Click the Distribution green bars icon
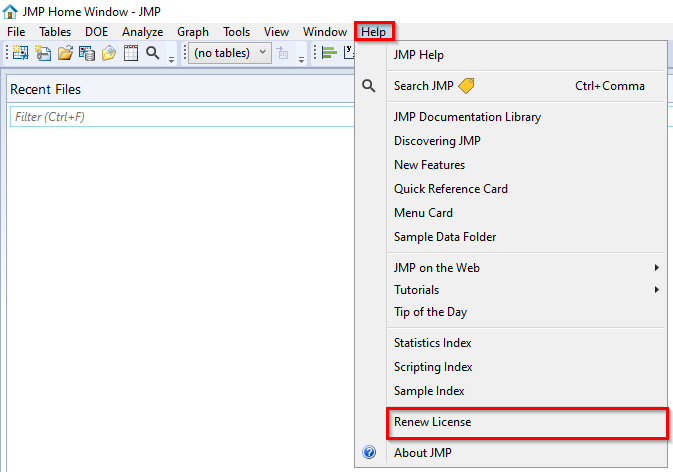 click(x=329, y=53)
